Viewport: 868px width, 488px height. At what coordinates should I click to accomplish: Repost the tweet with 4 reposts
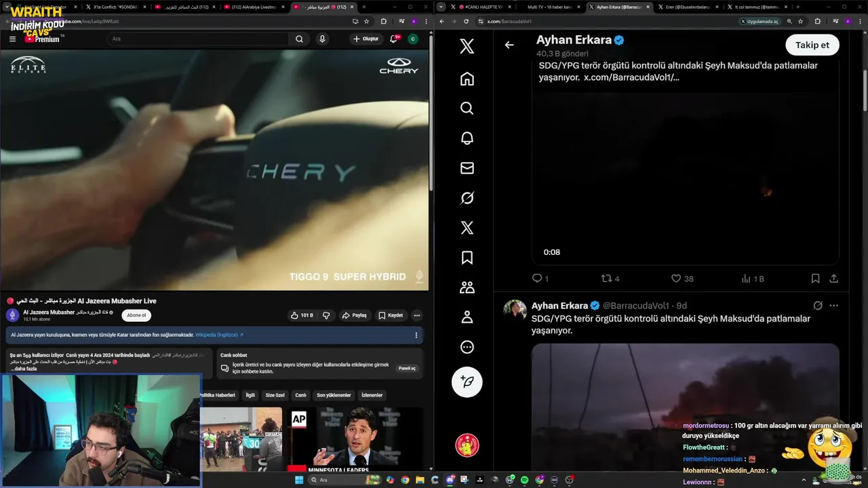click(x=610, y=279)
